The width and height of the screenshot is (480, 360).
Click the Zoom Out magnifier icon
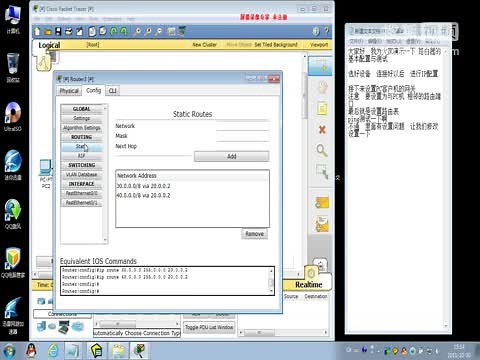coord(159,32)
